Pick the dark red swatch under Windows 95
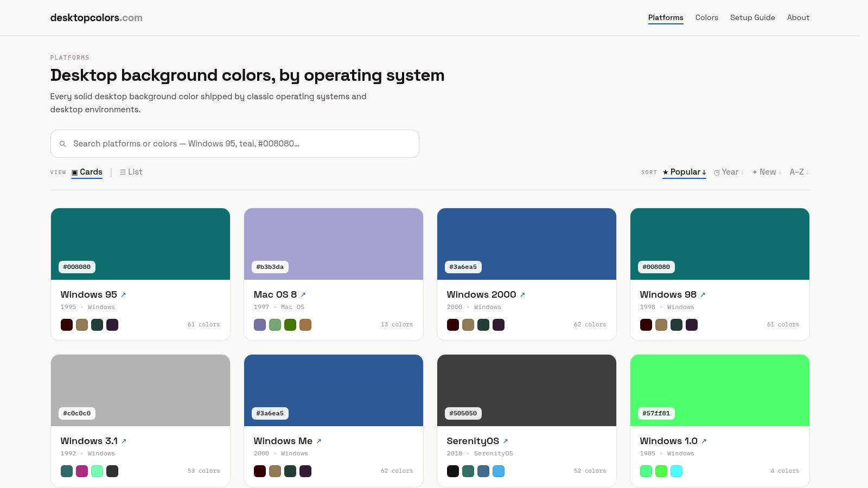Viewport: 868px width, 488px height. [67, 325]
